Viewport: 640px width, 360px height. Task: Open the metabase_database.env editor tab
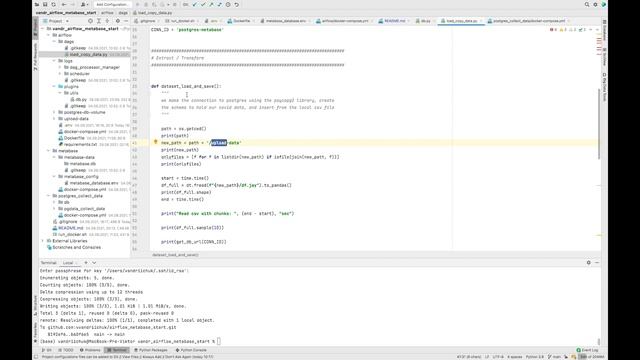point(284,21)
